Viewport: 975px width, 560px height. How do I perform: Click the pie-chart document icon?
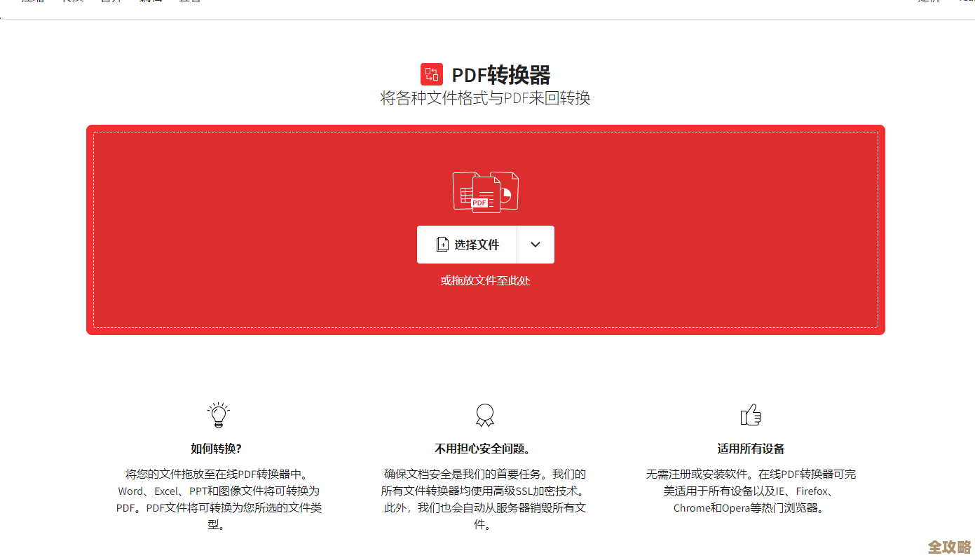506,189
